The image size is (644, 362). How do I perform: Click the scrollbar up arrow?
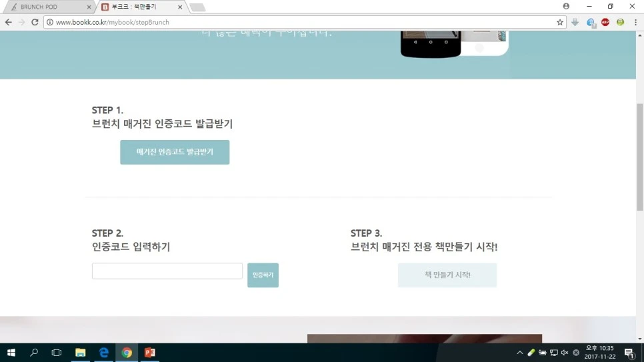coord(640,35)
